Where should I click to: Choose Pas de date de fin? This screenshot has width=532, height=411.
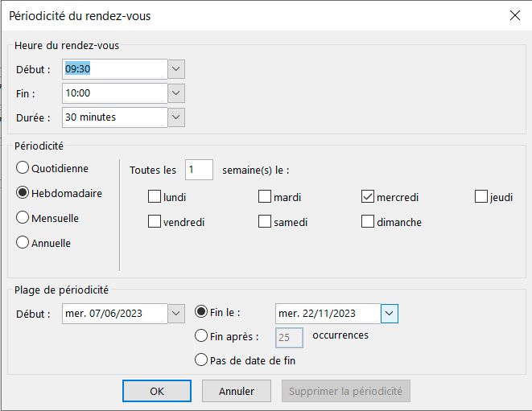(201, 360)
